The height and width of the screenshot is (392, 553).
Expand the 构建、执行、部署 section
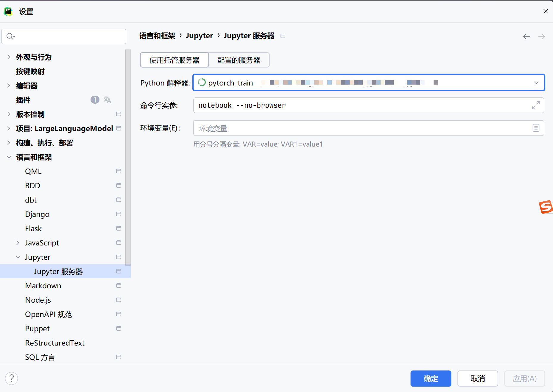click(x=9, y=143)
